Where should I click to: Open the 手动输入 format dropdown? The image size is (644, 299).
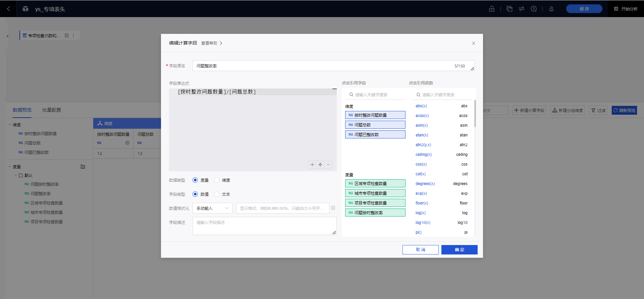(213, 208)
